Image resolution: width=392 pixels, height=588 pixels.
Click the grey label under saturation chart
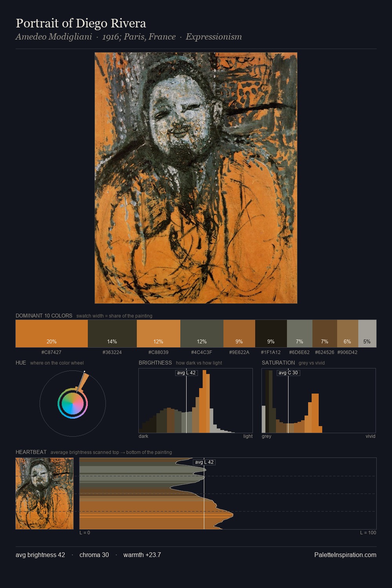pyautogui.click(x=267, y=436)
